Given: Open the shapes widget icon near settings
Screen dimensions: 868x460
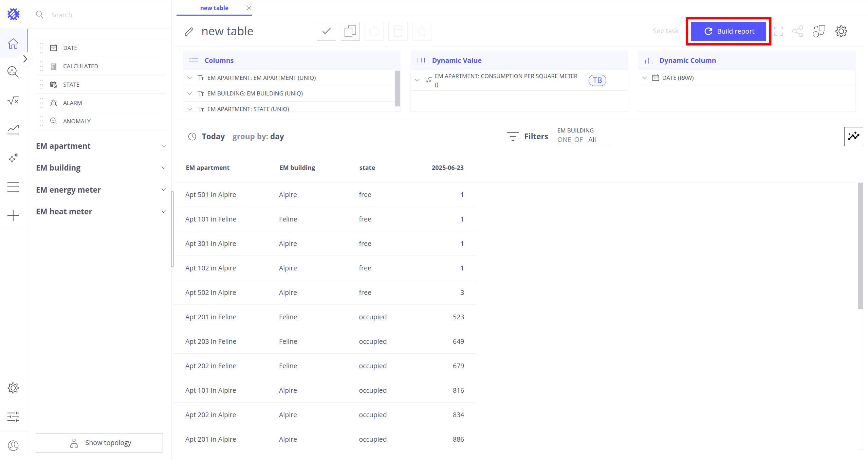Looking at the screenshot, I should 819,31.
